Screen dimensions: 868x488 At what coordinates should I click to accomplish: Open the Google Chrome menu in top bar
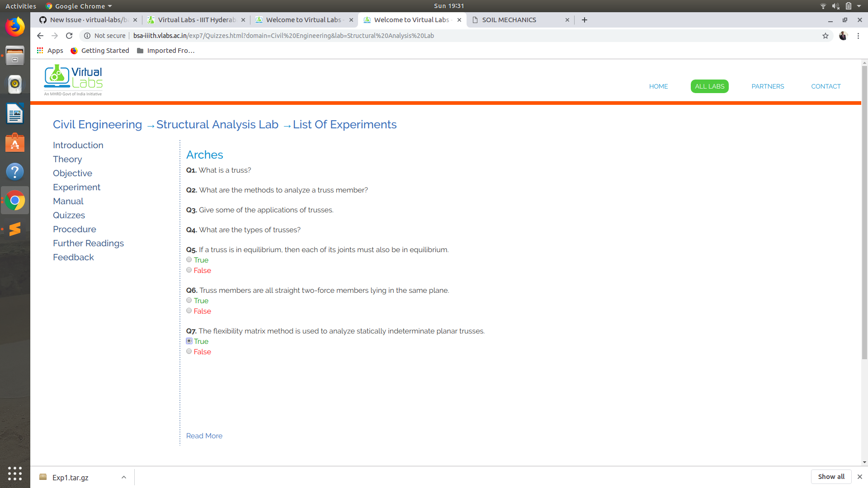[x=78, y=6]
